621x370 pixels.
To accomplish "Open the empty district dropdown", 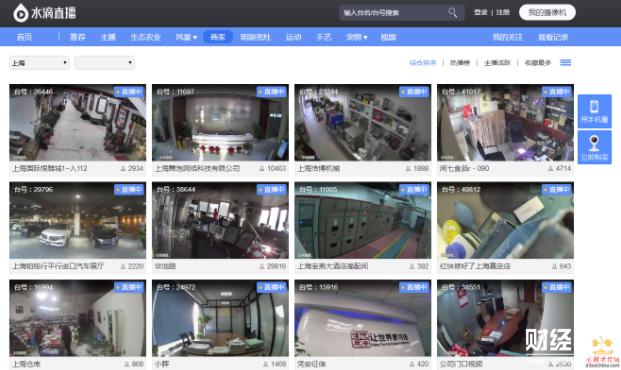I will (x=105, y=63).
